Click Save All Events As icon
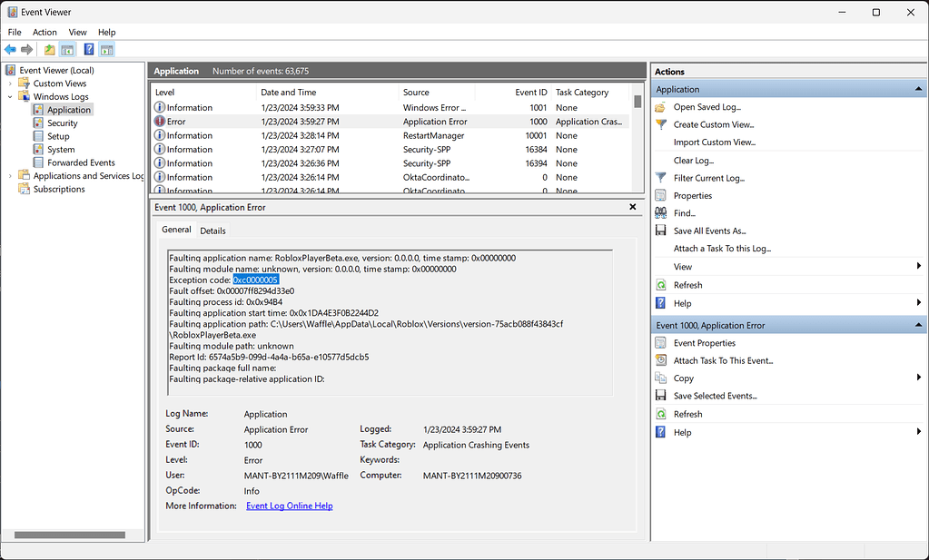 [660, 231]
